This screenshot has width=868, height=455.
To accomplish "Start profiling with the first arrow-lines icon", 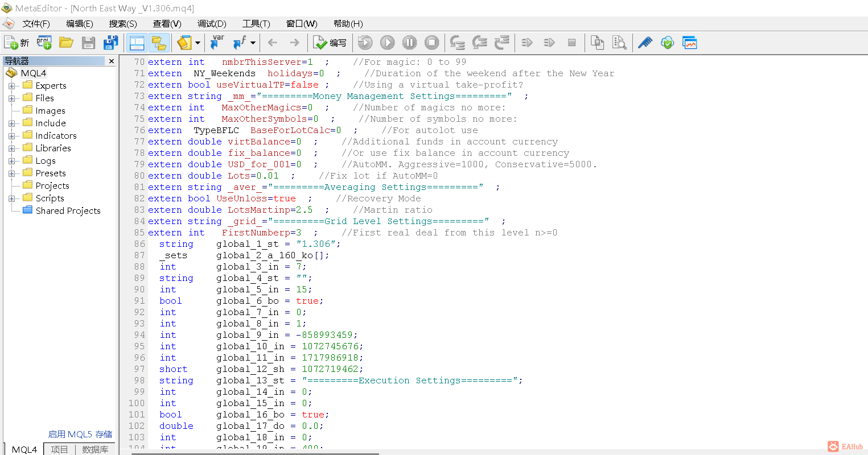I will [x=528, y=43].
